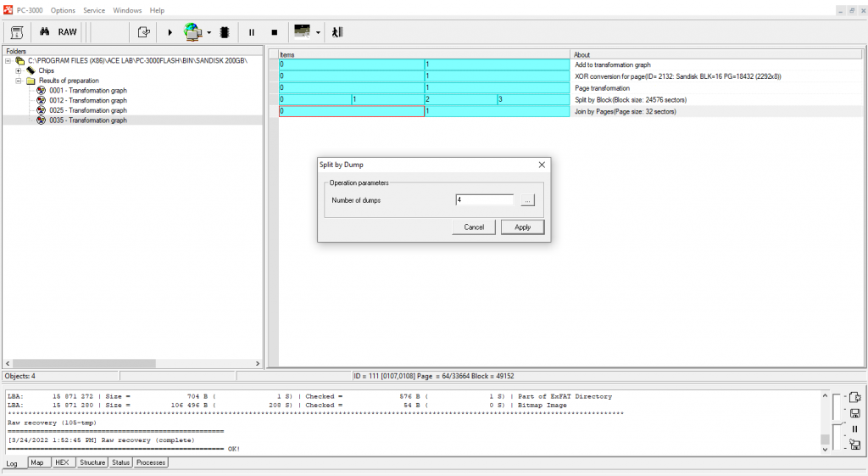Click the Number of dumps input field
The height and width of the screenshot is (476, 868).
pyautogui.click(x=484, y=200)
